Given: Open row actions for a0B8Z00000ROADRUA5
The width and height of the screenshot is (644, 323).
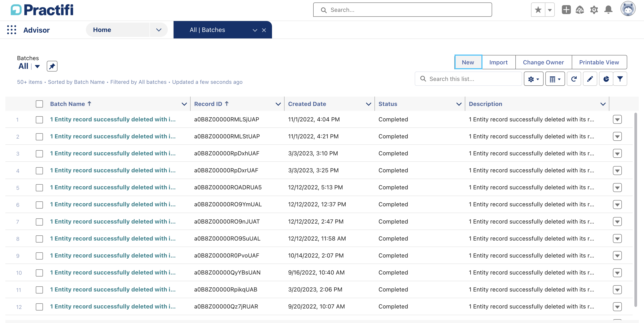Looking at the screenshot, I should [x=617, y=188].
